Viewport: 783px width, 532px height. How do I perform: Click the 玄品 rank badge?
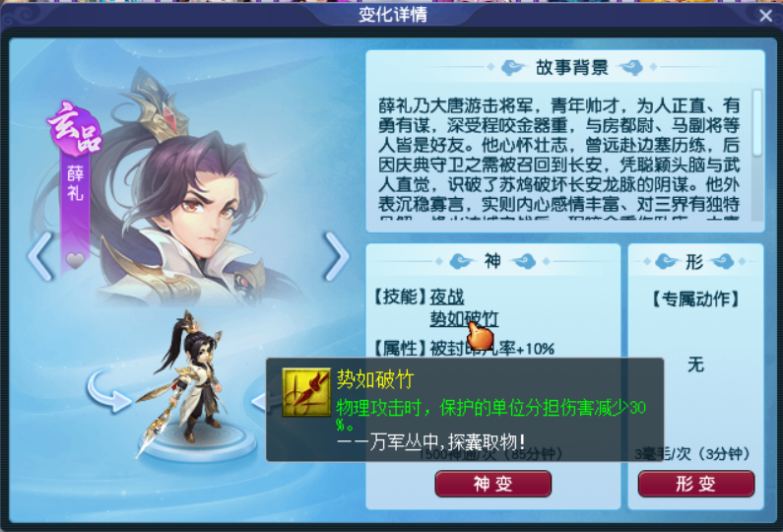click(75, 128)
